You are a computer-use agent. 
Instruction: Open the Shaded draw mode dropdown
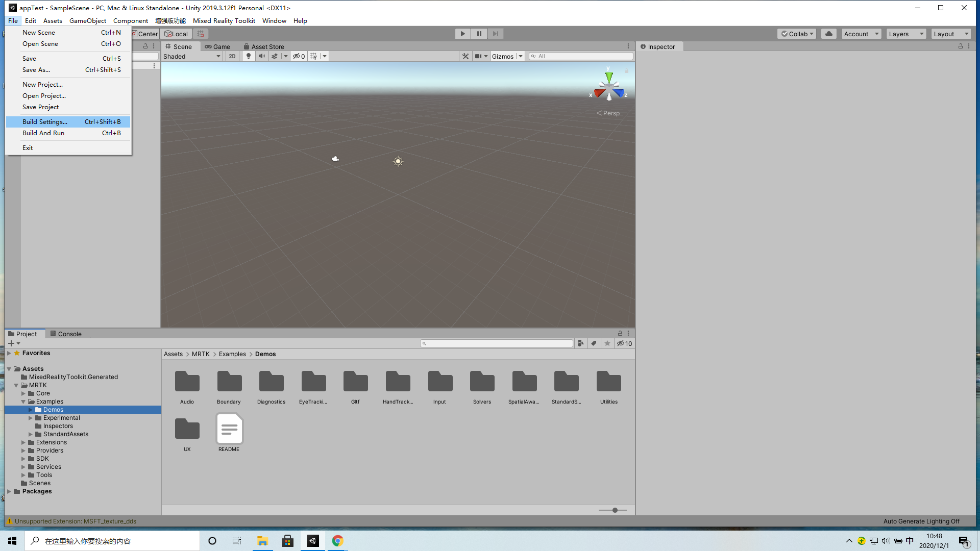[x=191, y=56]
